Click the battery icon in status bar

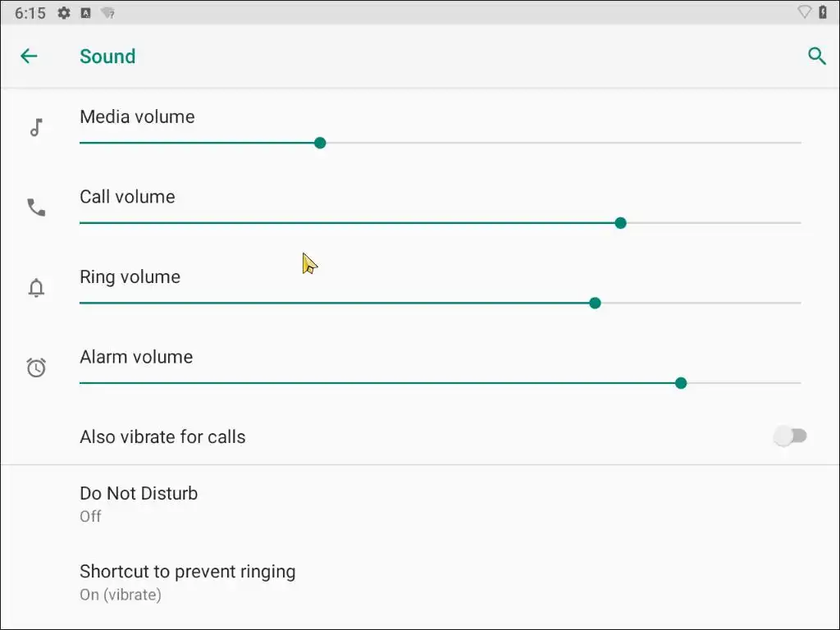(824, 12)
